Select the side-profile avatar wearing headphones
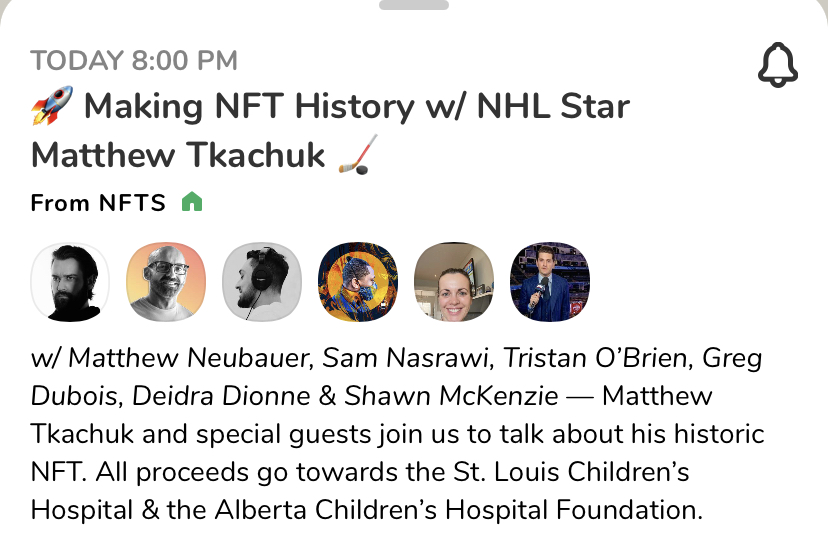This screenshot has height=536, width=828. coord(262,284)
